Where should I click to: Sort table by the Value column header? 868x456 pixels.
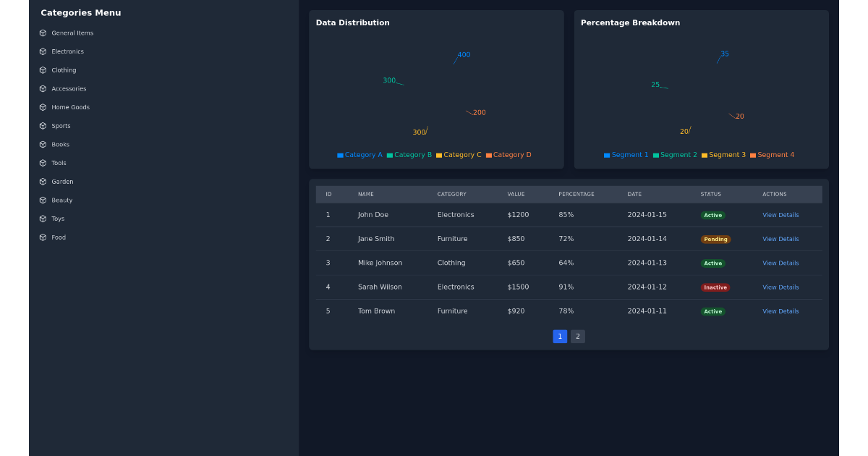coord(516,194)
